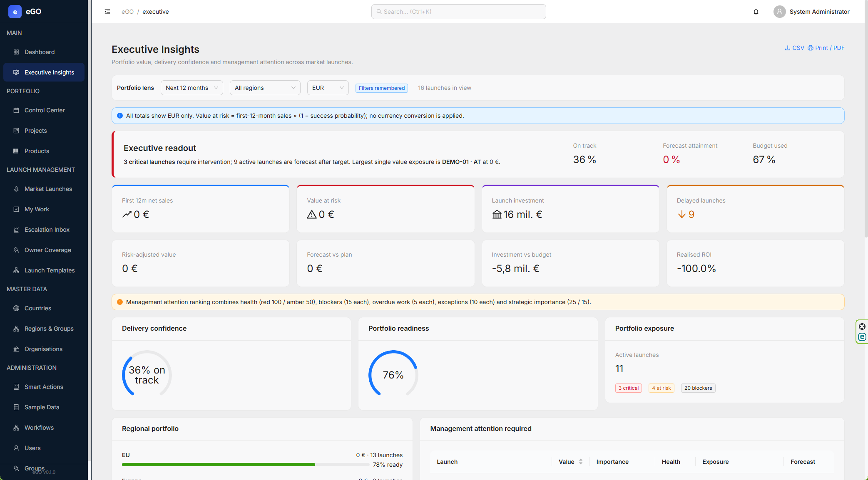
Task: Click the Launch Templates hierarchy icon
Action: (16, 270)
